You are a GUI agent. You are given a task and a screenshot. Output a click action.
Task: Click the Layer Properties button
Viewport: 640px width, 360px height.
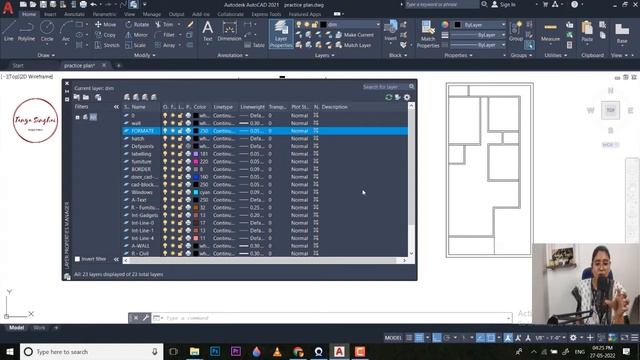click(x=281, y=34)
